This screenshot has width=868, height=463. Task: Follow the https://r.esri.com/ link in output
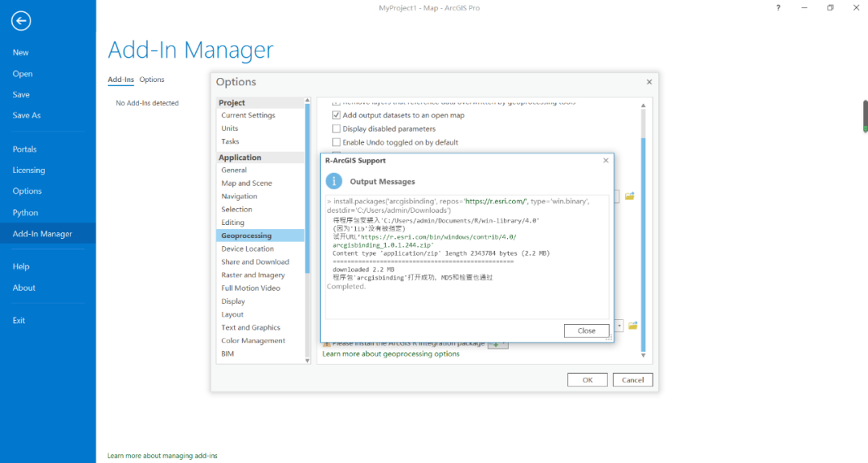[496, 202]
